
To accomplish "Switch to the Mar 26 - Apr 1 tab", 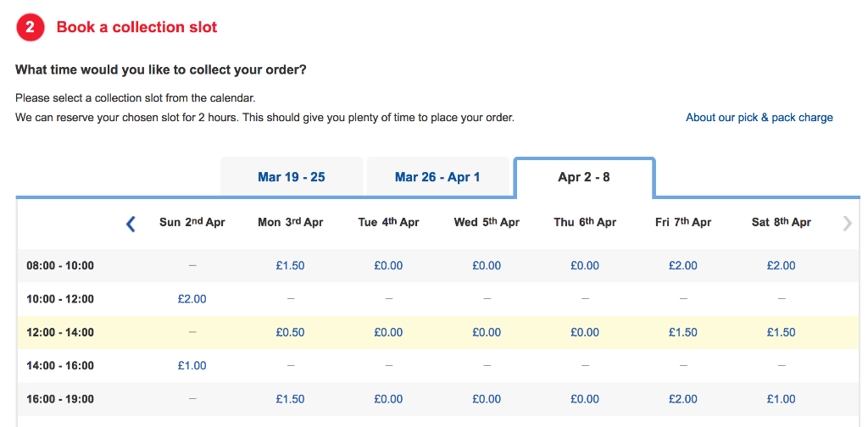I will (438, 177).
